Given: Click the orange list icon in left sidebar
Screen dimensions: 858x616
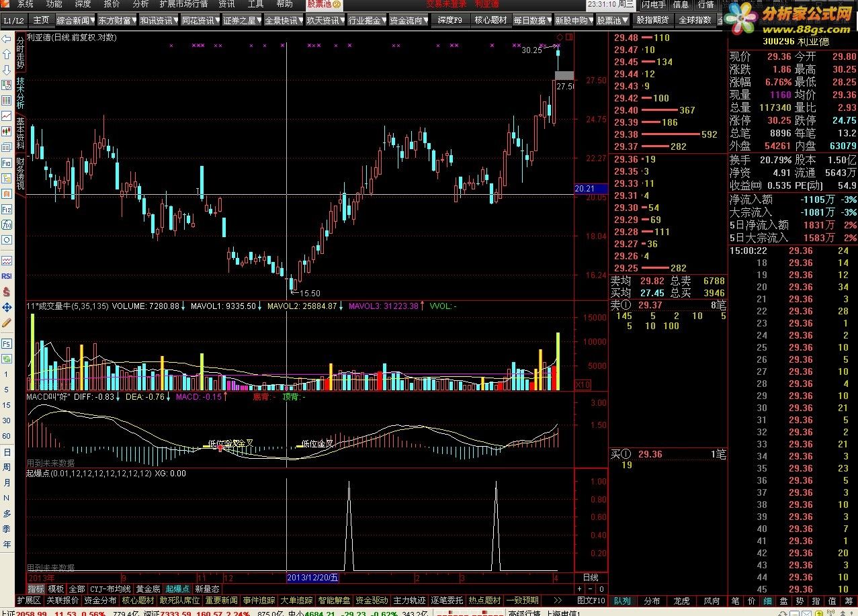Looking at the screenshot, I should (7, 193).
